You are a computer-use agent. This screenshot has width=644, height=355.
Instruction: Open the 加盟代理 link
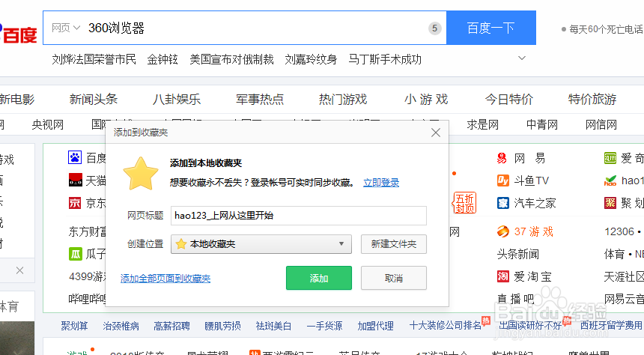click(375, 326)
